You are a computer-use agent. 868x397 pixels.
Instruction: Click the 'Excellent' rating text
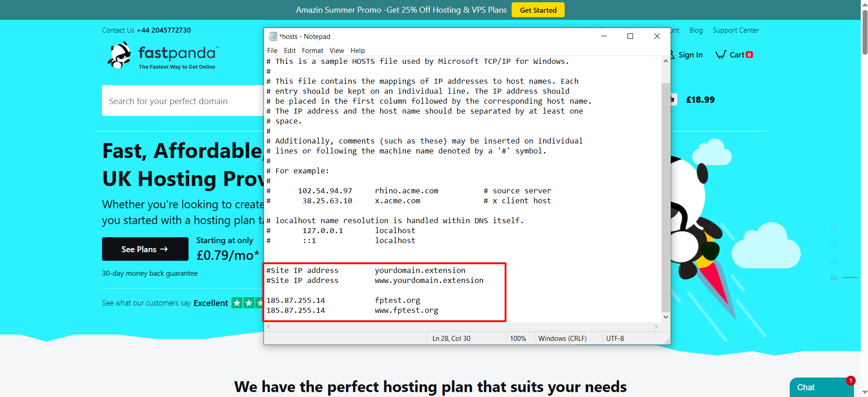(211, 303)
